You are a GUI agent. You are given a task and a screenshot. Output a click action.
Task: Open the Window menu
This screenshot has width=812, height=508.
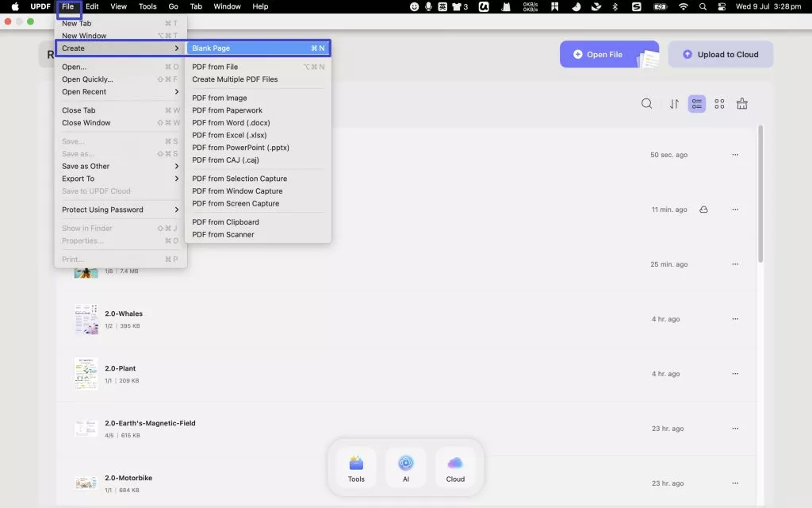pos(228,6)
